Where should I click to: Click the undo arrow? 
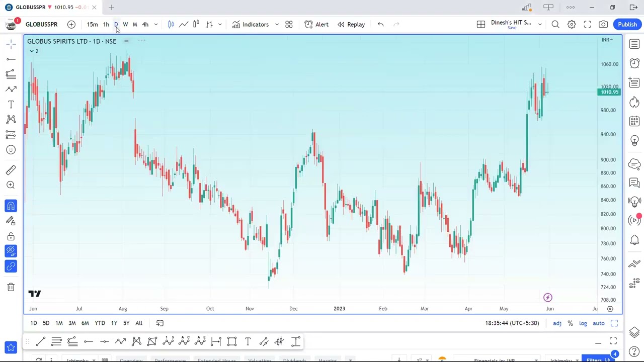tap(380, 24)
